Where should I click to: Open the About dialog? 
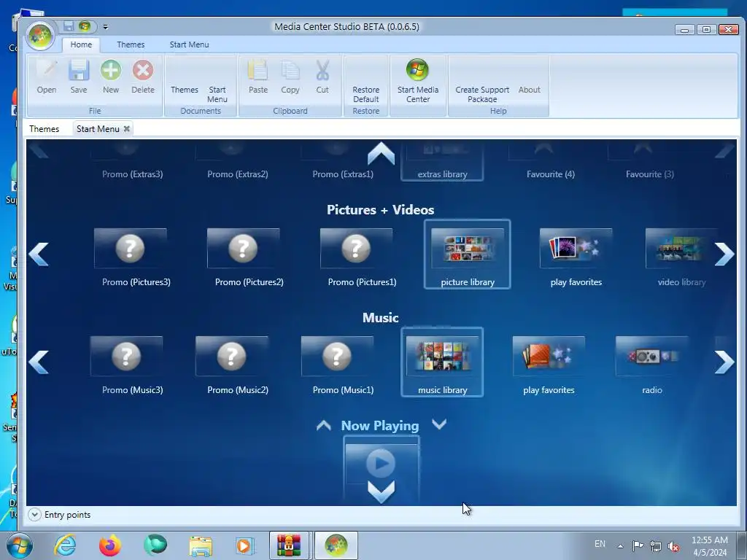pos(530,90)
